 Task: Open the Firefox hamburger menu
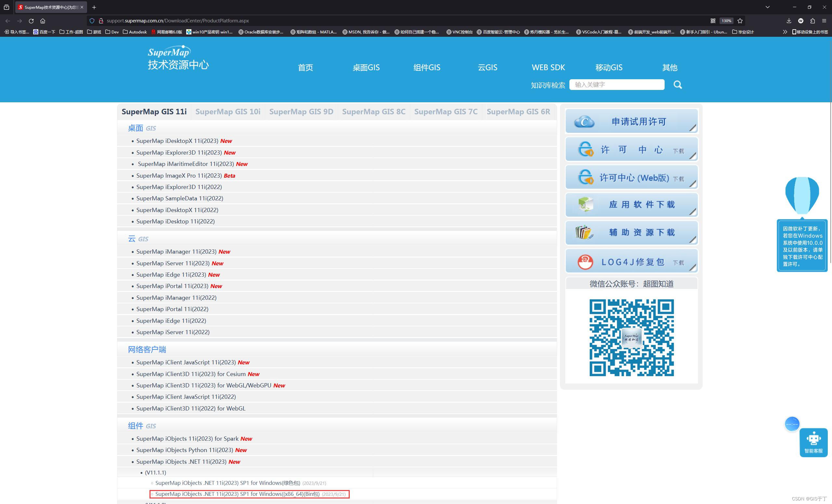tap(824, 21)
